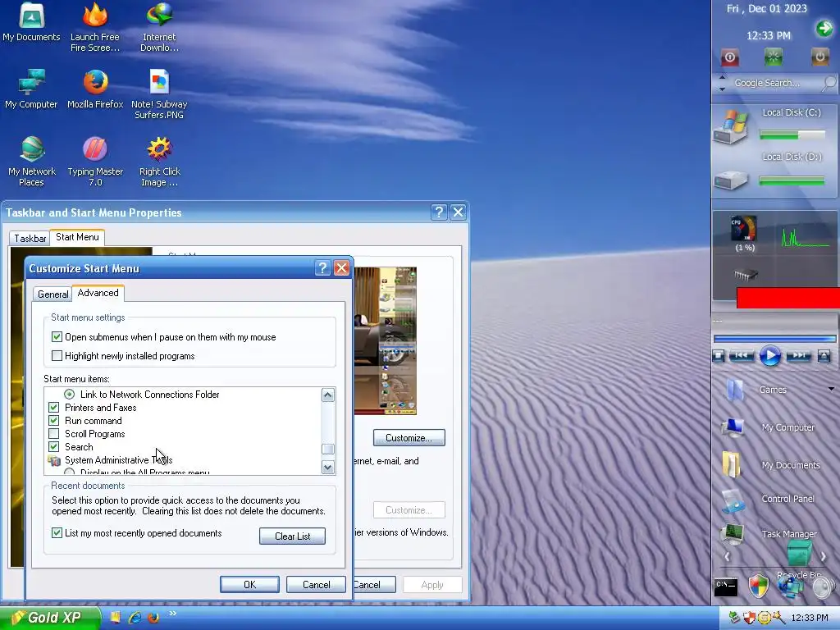
Task: Click Google Search up arrow stepper
Action: click(x=722, y=78)
